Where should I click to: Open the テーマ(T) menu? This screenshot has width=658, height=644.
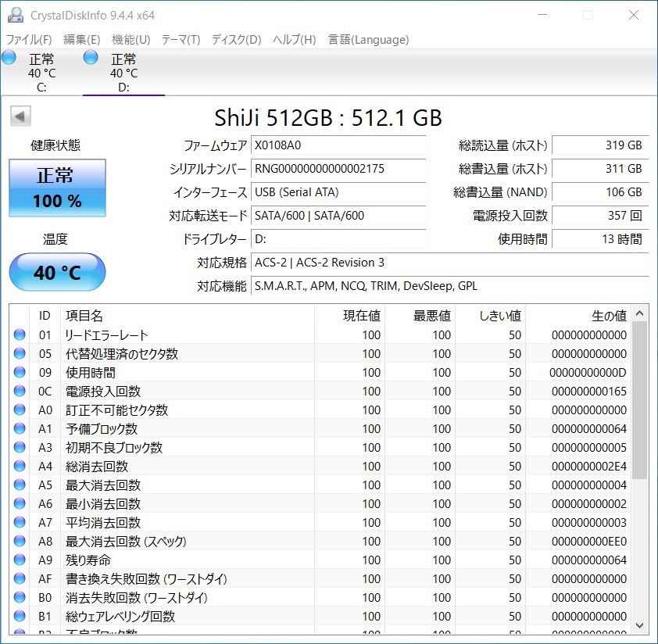[181, 39]
